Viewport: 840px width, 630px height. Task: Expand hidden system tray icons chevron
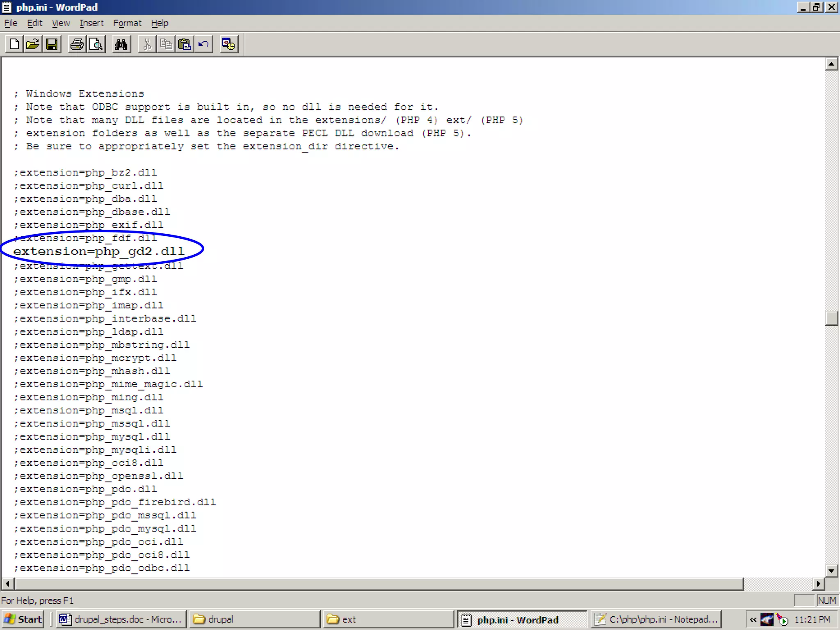[x=753, y=620]
